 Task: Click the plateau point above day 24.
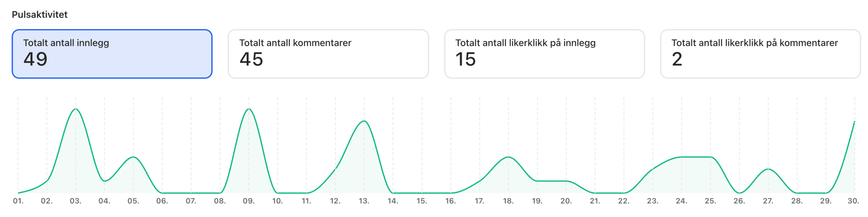[x=681, y=157]
